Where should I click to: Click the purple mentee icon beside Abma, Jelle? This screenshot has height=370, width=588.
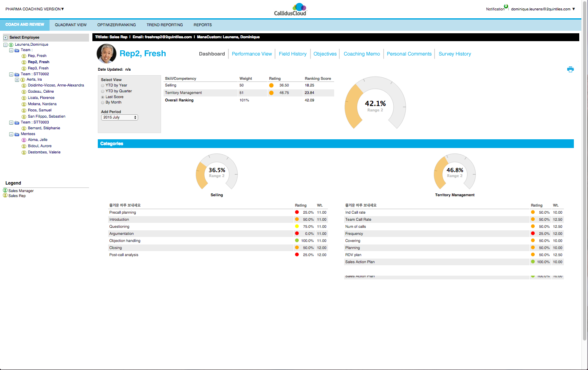[23, 140]
